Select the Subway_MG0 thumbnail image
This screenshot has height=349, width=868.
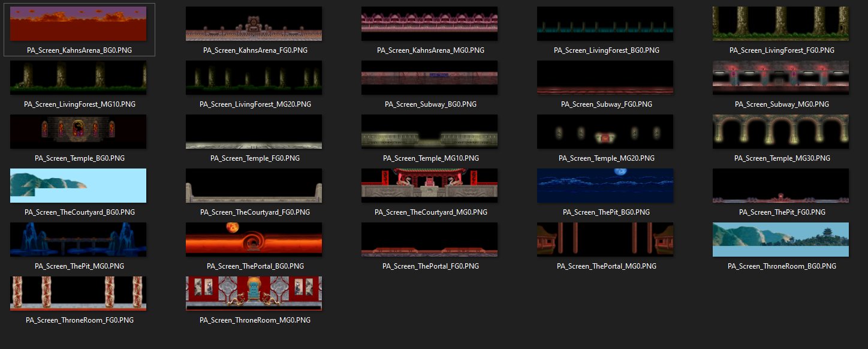[781, 78]
